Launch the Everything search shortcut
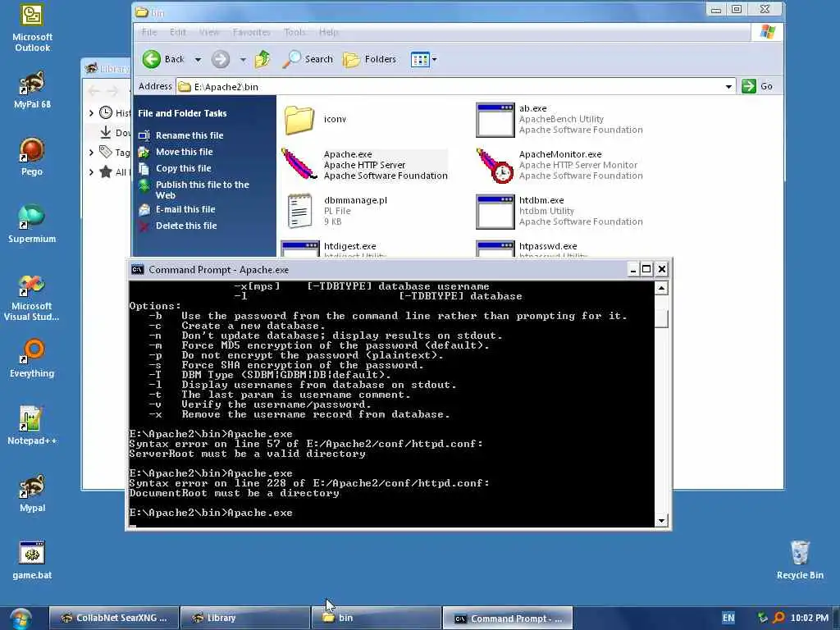 click(x=32, y=358)
